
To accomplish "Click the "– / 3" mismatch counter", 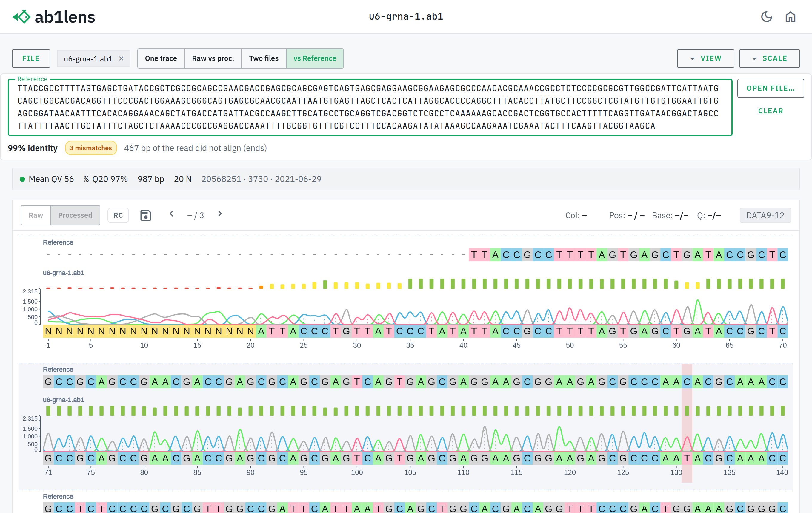I will pyautogui.click(x=196, y=215).
